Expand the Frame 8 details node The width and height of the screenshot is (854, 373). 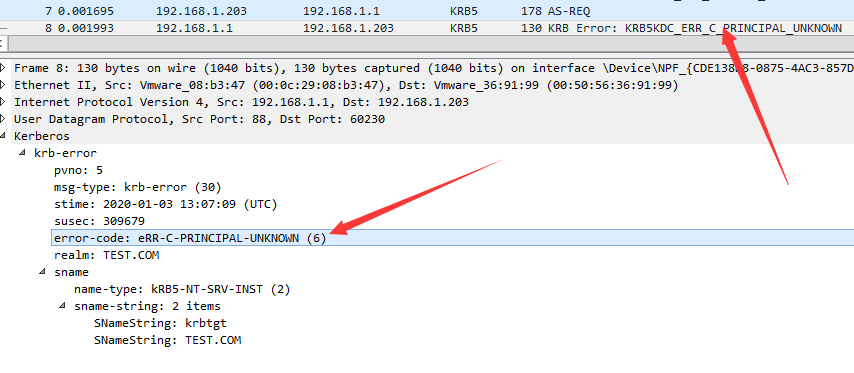[3, 68]
